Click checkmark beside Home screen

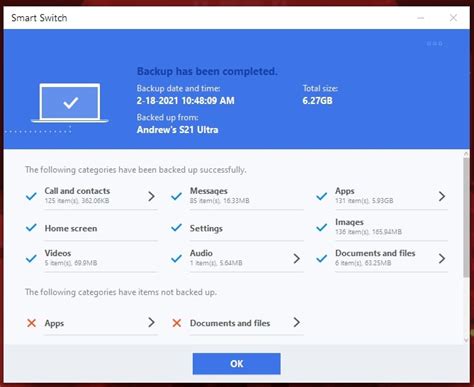pos(31,228)
